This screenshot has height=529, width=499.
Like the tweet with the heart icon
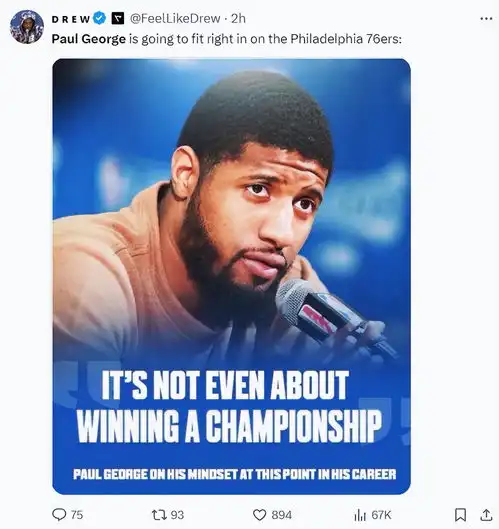(x=259, y=515)
